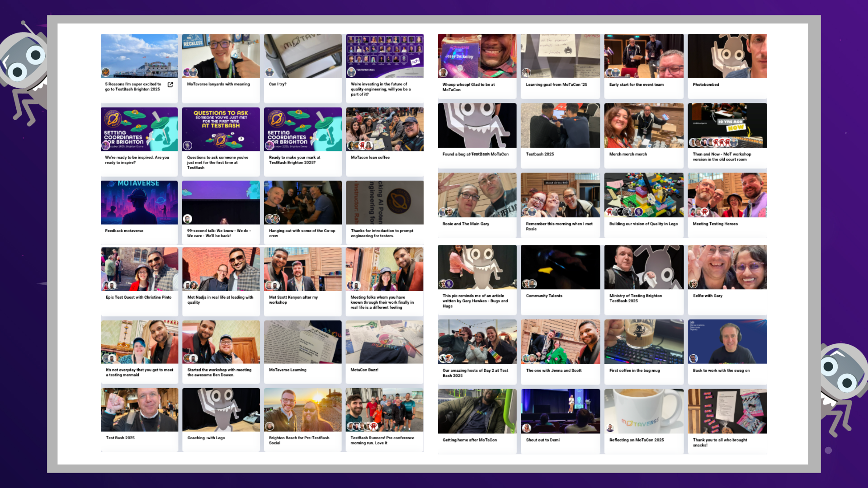
Task: View the 'Coaching -with Lego' photo
Action: [221, 410]
